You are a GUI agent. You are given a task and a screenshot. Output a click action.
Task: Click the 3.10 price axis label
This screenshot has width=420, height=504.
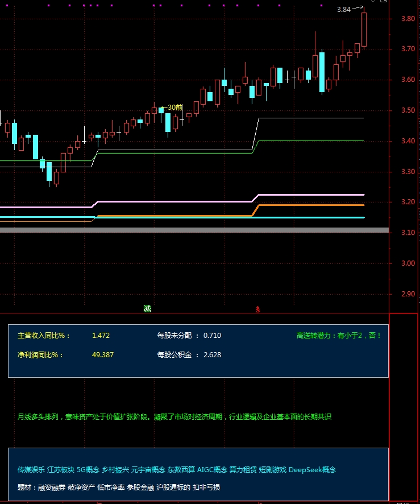(x=408, y=233)
